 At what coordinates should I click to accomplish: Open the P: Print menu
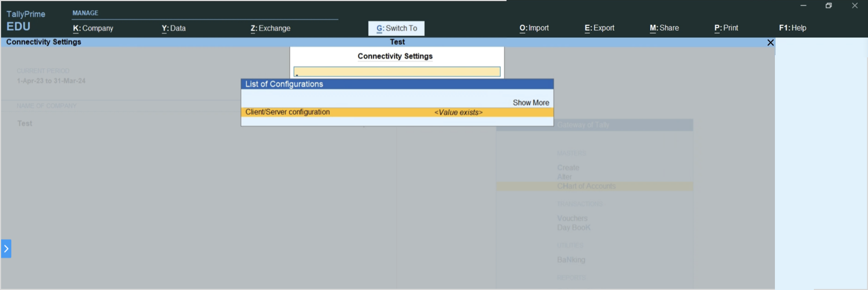pos(726,28)
